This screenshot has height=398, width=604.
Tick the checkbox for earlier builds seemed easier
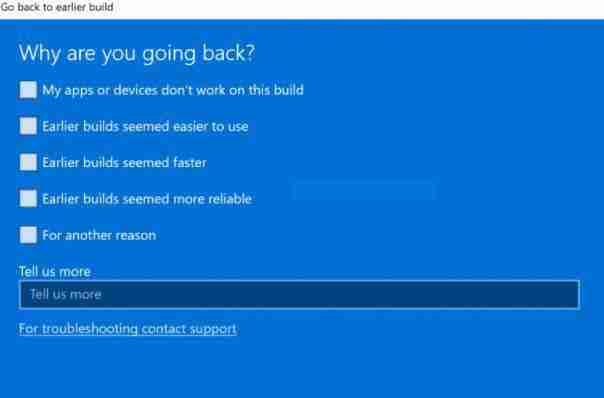(28, 126)
